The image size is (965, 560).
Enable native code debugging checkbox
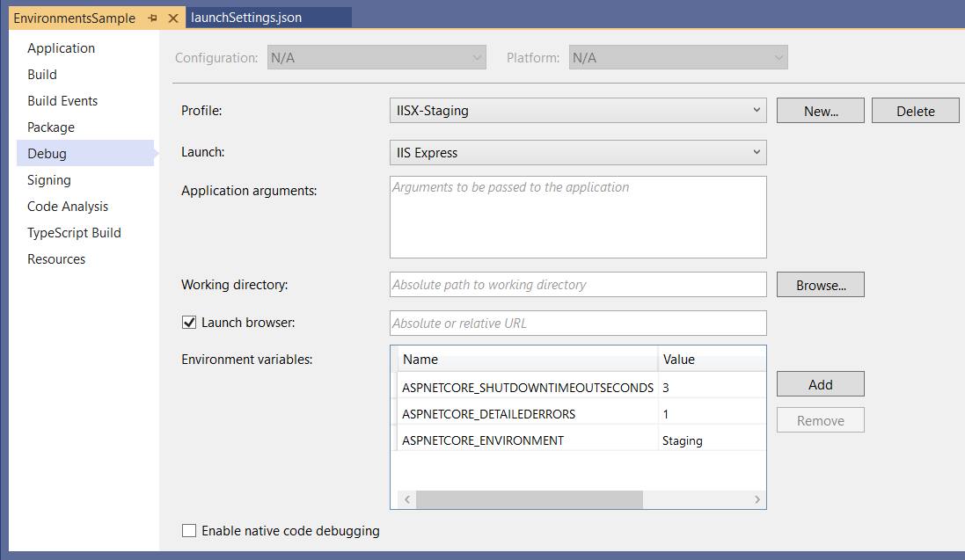click(189, 530)
